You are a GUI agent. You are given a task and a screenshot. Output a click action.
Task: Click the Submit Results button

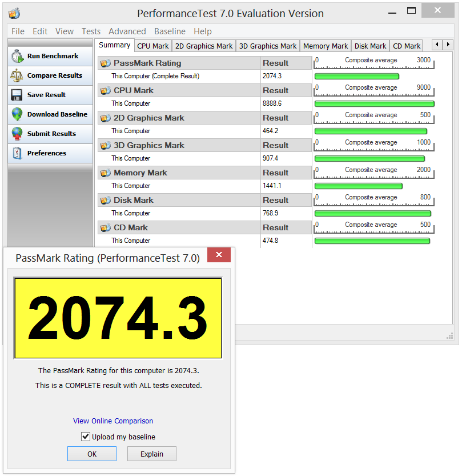(x=50, y=134)
